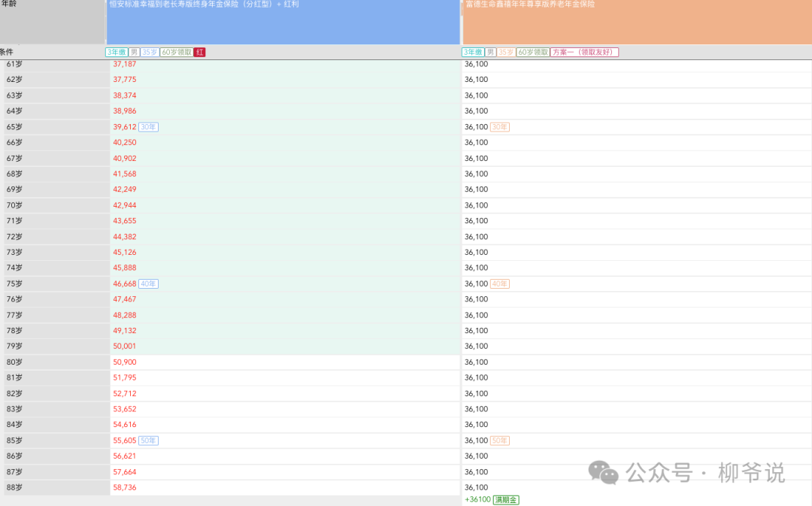This screenshot has width=812, height=506.
Task: Click the value 37,187 in the 61岁 row
Action: point(125,64)
